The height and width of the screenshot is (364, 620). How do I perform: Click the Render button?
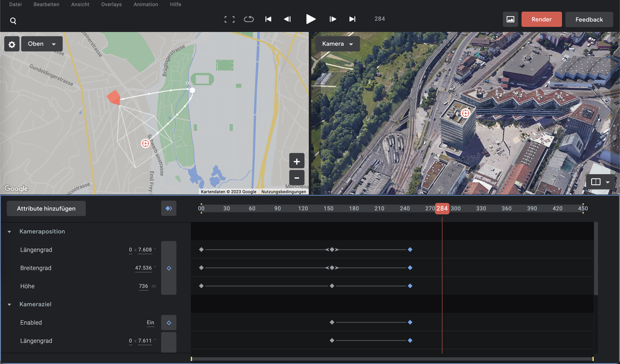coord(541,19)
